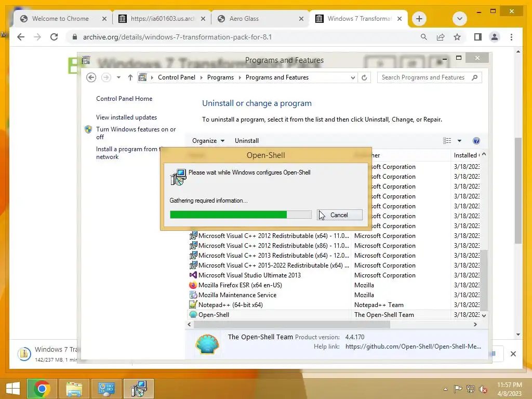This screenshot has width=532, height=399.
Task: Refresh the Programs and Features list
Action: (364, 78)
